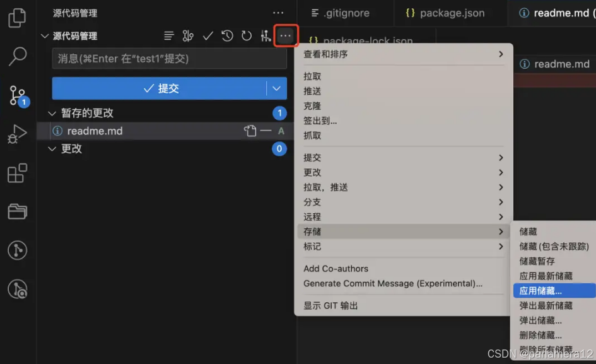The image size is (596, 364).
Task: Open the GitLens inspect icon at activity bar bottom
Action: tap(17, 289)
